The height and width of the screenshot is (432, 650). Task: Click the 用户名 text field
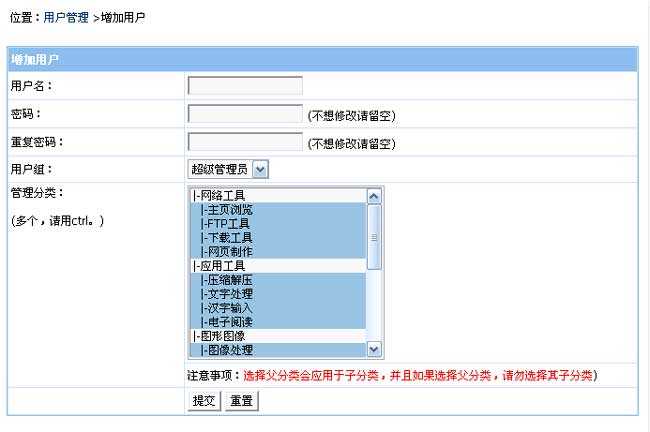pos(245,86)
